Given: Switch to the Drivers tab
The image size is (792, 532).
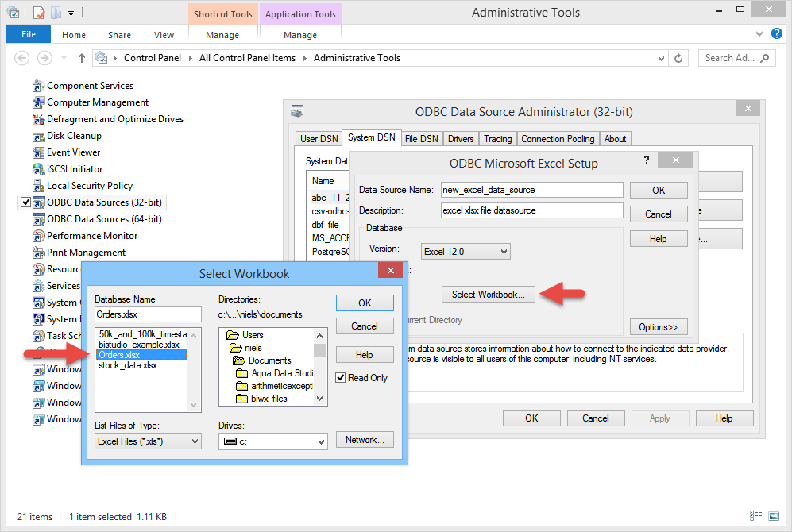Looking at the screenshot, I should coord(461,139).
